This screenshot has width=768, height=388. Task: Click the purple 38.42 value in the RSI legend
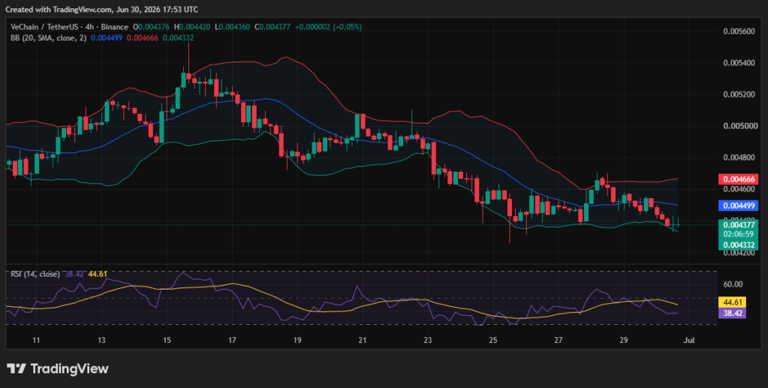pos(74,274)
